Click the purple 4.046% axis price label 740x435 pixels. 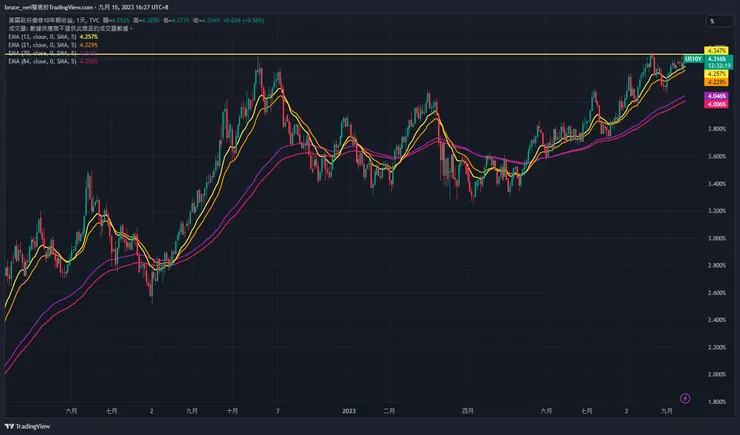pyautogui.click(x=716, y=96)
